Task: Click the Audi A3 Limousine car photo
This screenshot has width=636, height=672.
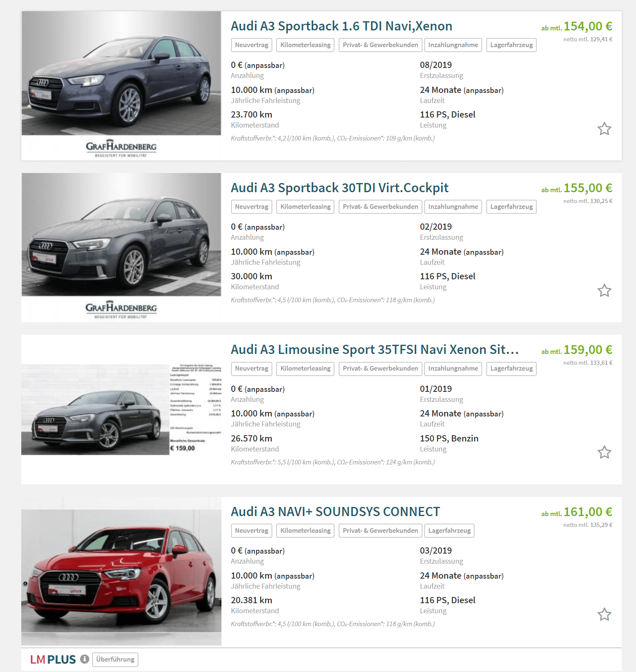Action: click(x=95, y=410)
